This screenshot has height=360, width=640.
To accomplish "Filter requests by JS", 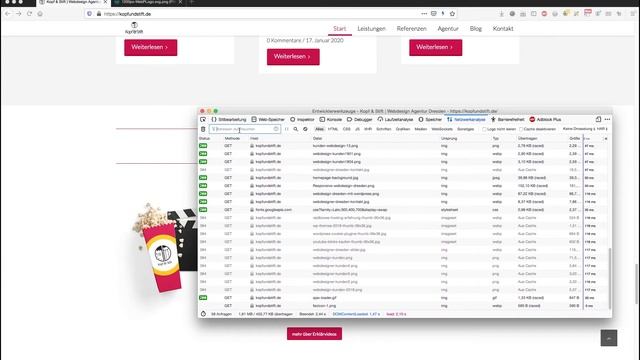I will 357,129.
